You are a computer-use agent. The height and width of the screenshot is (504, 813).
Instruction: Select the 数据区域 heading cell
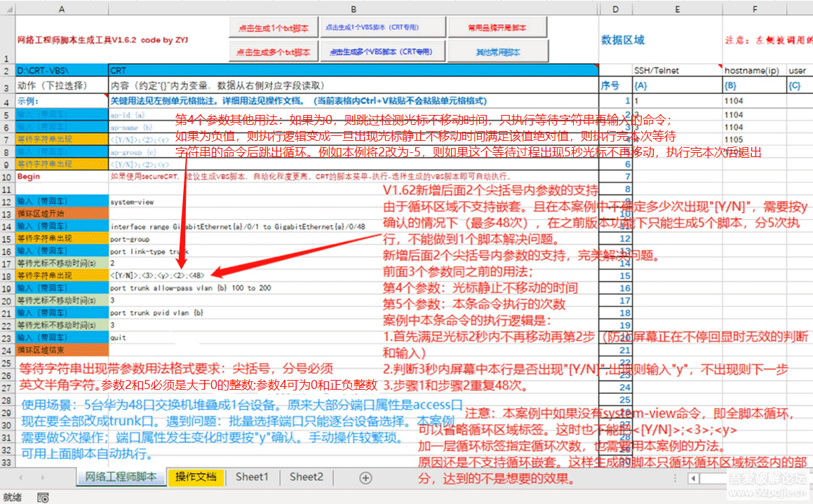pos(615,39)
